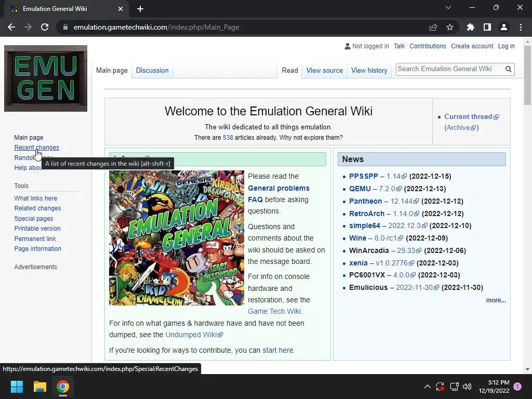Open the RetroArch news link

pos(367,214)
